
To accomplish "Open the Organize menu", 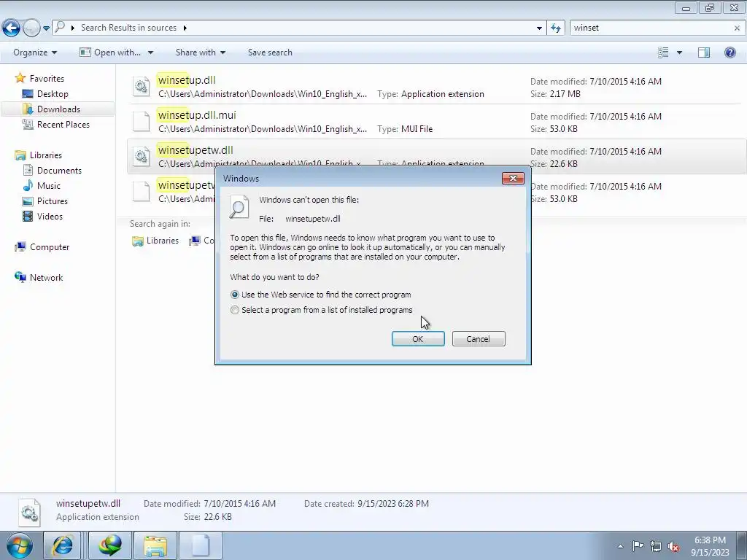I will coord(35,52).
